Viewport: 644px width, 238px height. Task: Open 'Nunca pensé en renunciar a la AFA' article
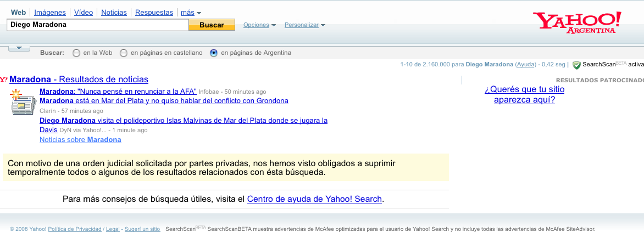pos(118,92)
